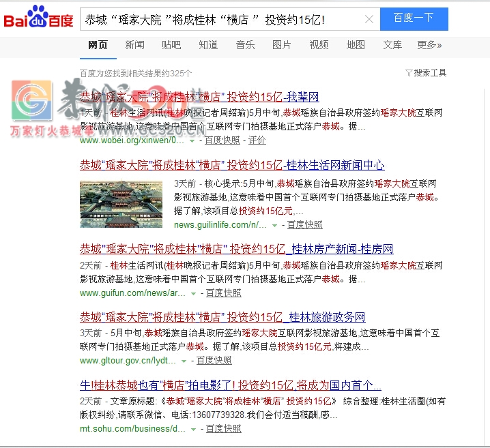
Task: Expand the 更多» menu
Action: tap(429, 45)
